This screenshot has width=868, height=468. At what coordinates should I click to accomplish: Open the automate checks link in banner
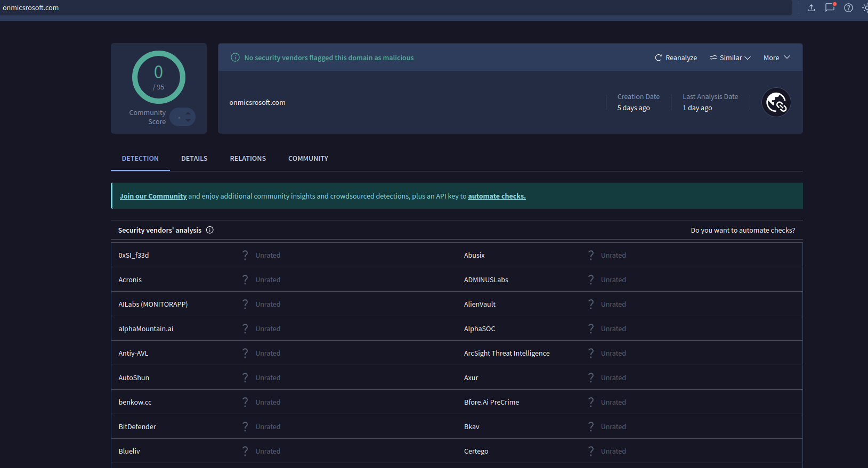coord(497,196)
